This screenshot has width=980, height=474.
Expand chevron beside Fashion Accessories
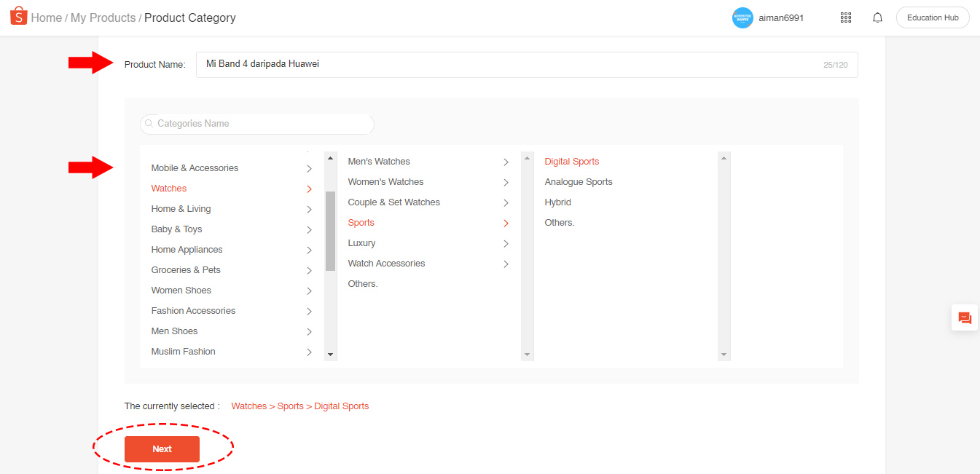(309, 312)
